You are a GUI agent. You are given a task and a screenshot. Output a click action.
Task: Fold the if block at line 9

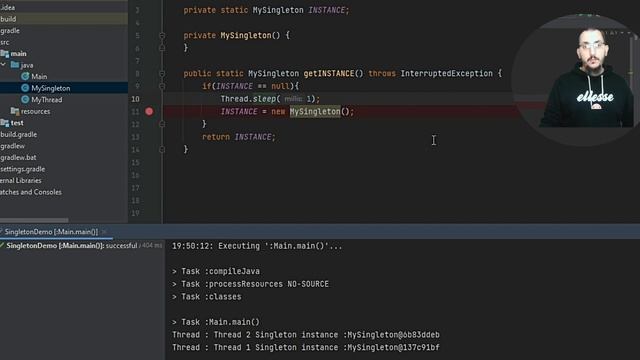(162, 86)
